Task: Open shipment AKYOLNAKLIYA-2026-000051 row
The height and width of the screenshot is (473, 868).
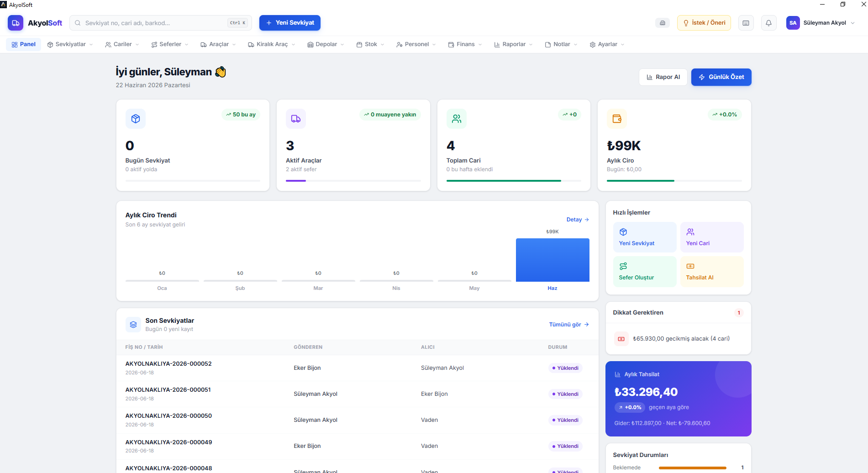Action: tap(358, 394)
